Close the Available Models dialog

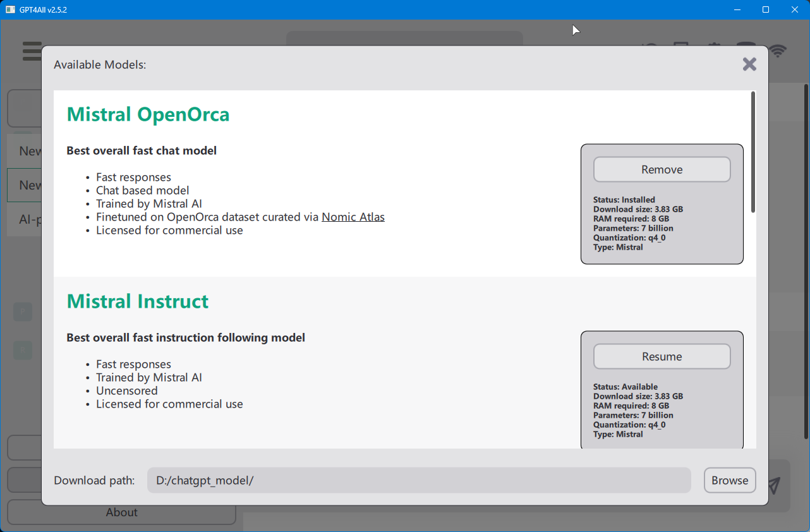coord(749,64)
